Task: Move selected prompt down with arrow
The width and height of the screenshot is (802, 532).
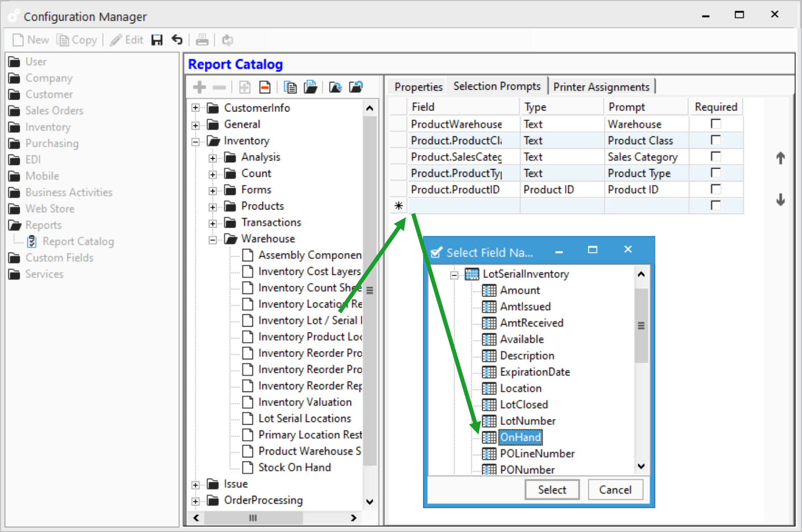Action: coord(780,200)
